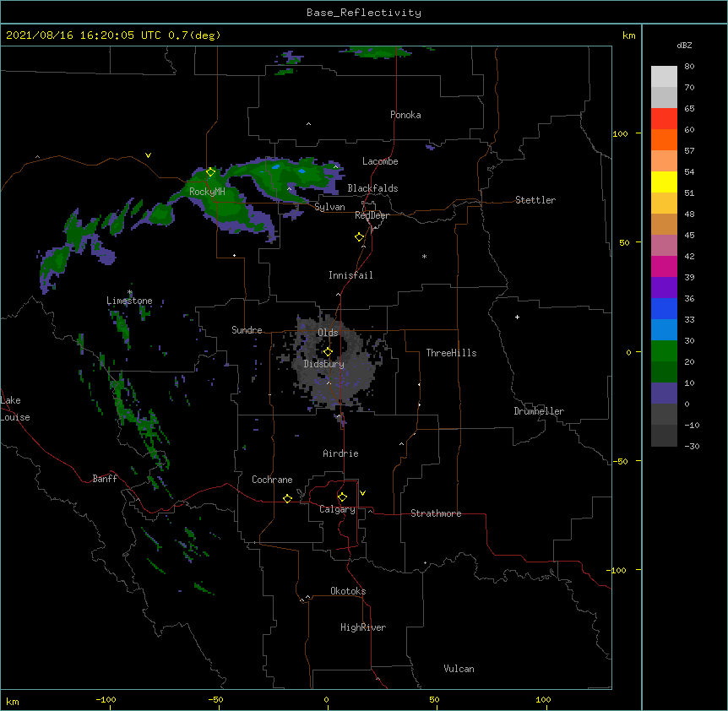This screenshot has height=711, width=728.
Task: Click the ThreeHills town label
Action: pos(451,353)
